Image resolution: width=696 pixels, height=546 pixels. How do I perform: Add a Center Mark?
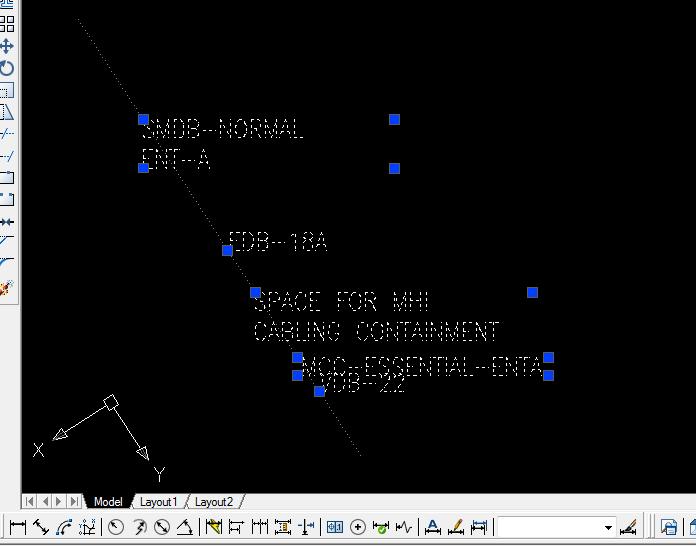coord(358,527)
